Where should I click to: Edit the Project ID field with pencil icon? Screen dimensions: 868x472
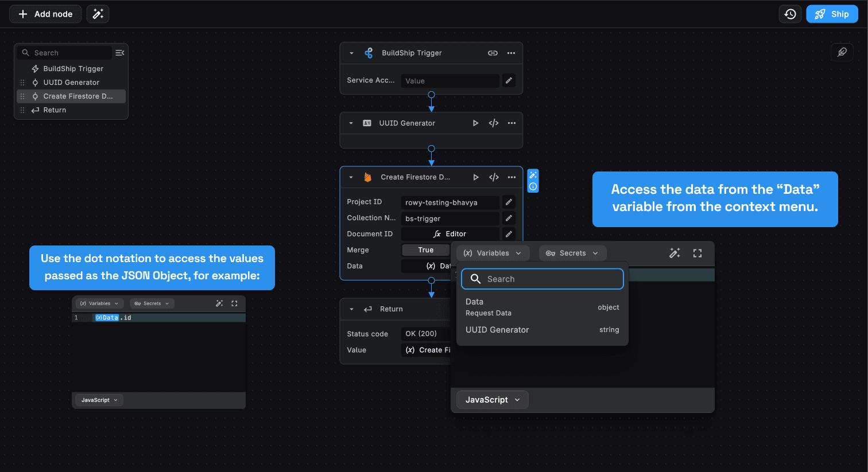509,202
